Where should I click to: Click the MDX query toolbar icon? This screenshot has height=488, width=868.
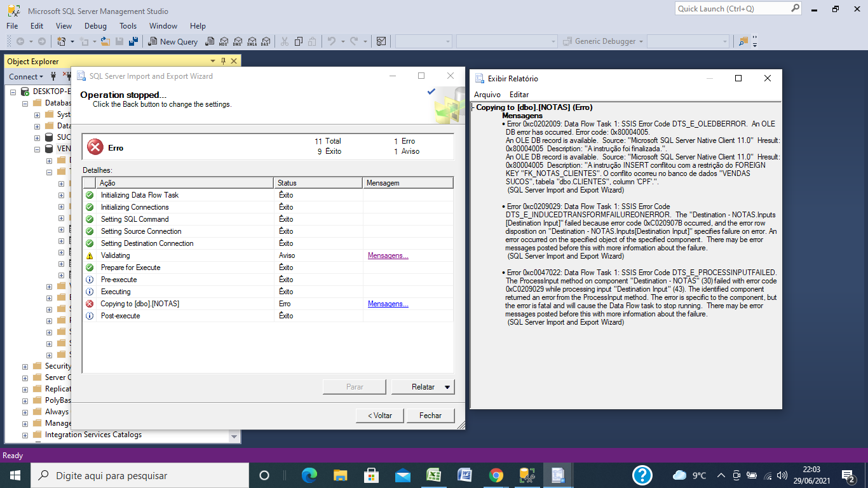coord(223,41)
